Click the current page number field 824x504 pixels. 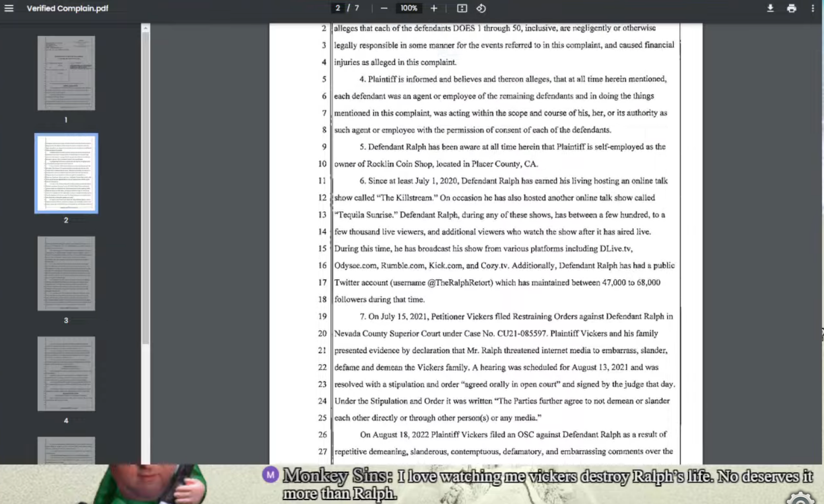338,8
